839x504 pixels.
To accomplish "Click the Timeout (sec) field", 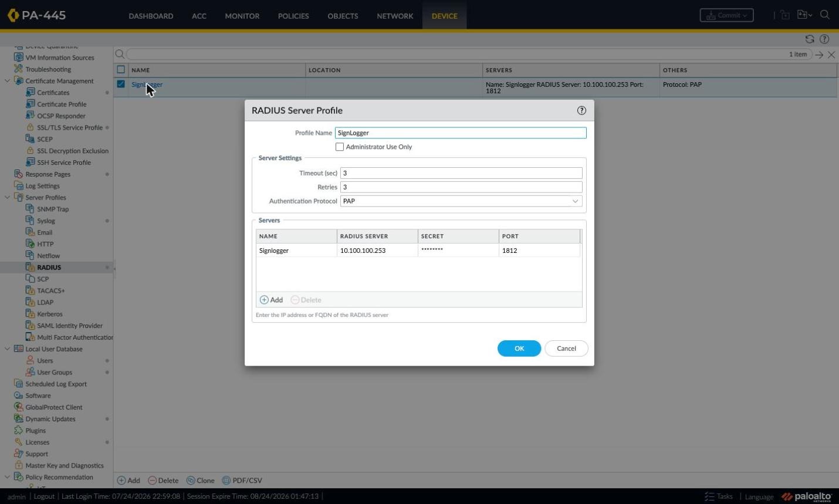I will tap(461, 173).
